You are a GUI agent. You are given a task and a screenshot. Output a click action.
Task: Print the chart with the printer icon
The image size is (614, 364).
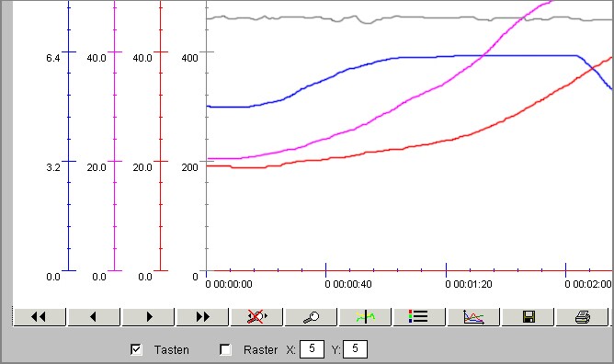pyautogui.click(x=582, y=316)
